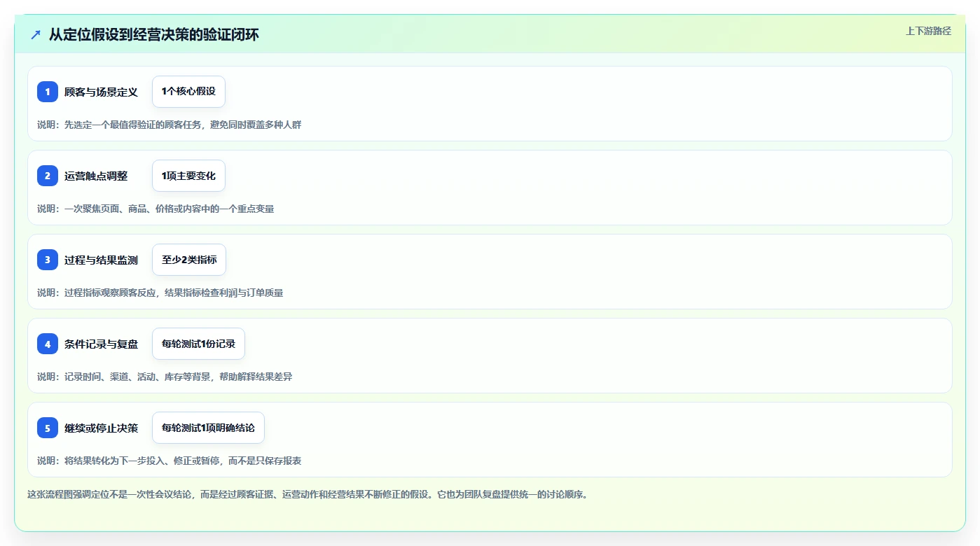Select the 1个核心假设 tag
The width and height of the screenshot is (980, 546).
point(188,92)
